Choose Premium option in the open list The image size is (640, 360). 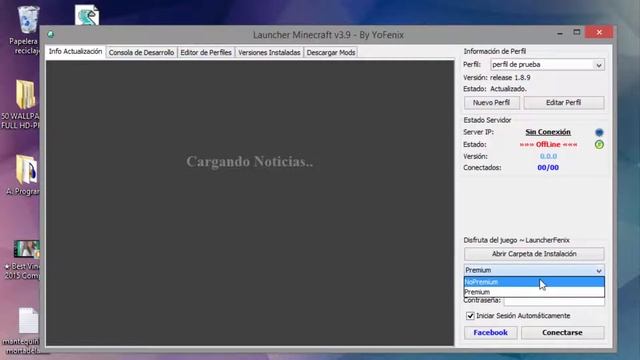click(x=534, y=292)
